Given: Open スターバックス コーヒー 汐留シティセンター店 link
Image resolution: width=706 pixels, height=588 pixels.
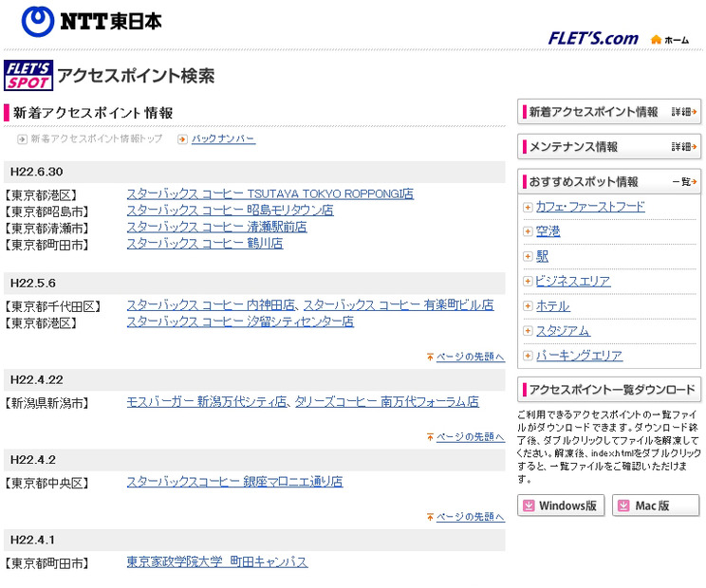Looking at the screenshot, I should [240, 322].
